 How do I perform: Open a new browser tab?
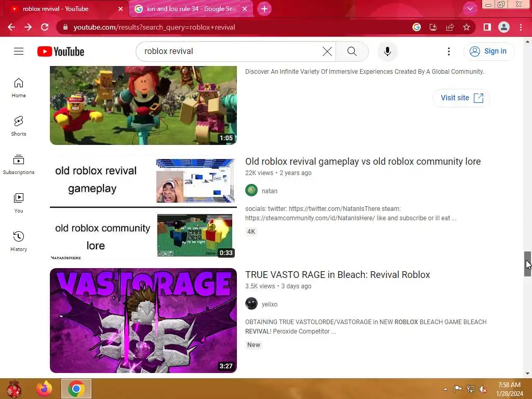[264, 9]
